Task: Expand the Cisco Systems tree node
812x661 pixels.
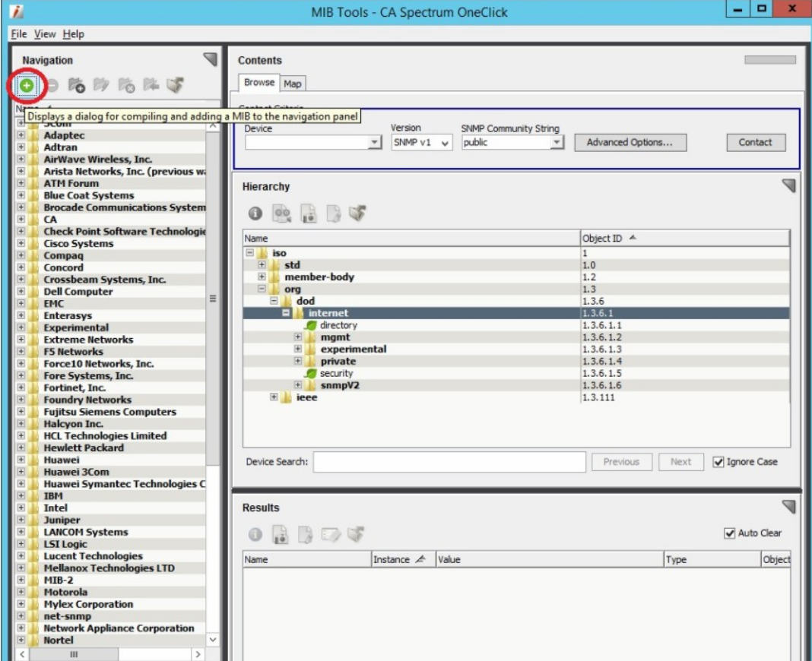Action: [21, 244]
